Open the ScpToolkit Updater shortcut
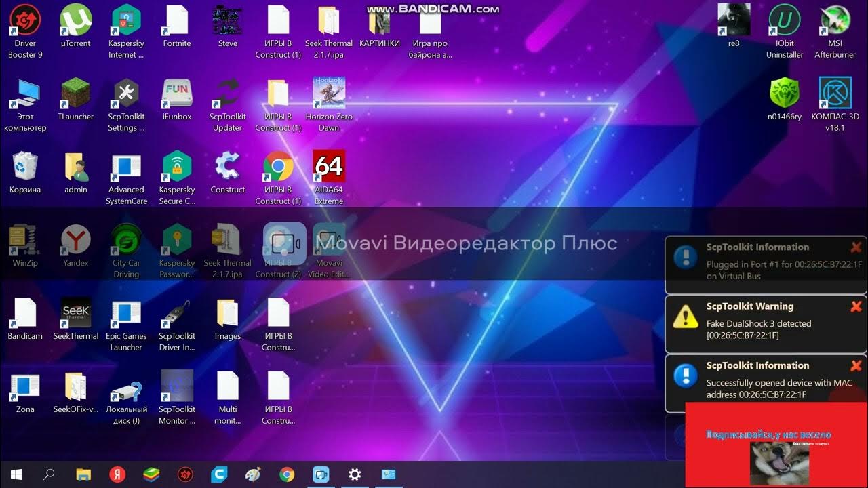The width and height of the screenshot is (868, 488). pos(228,94)
